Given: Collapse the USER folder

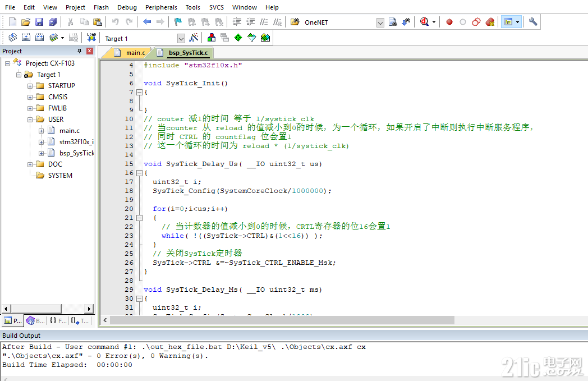Looking at the screenshot, I should point(30,120).
